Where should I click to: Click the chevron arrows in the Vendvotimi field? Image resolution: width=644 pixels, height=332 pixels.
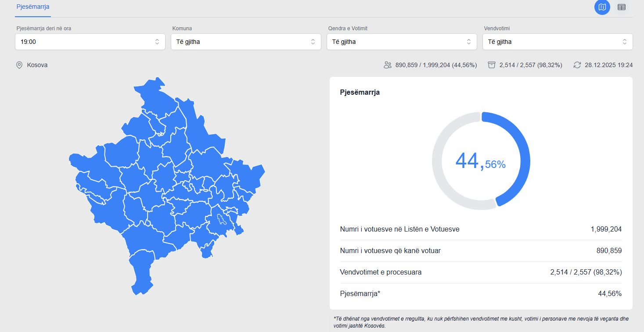(x=624, y=42)
